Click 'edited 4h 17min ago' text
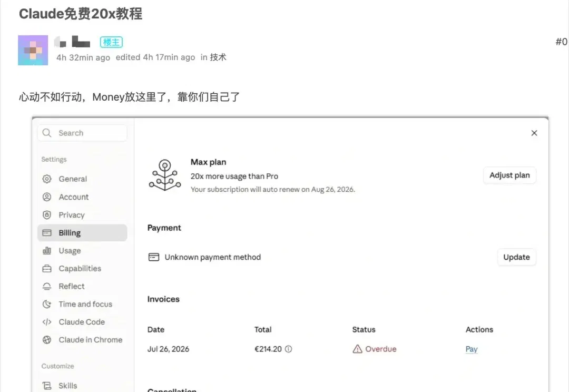569x392 pixels. click(155, 57)
